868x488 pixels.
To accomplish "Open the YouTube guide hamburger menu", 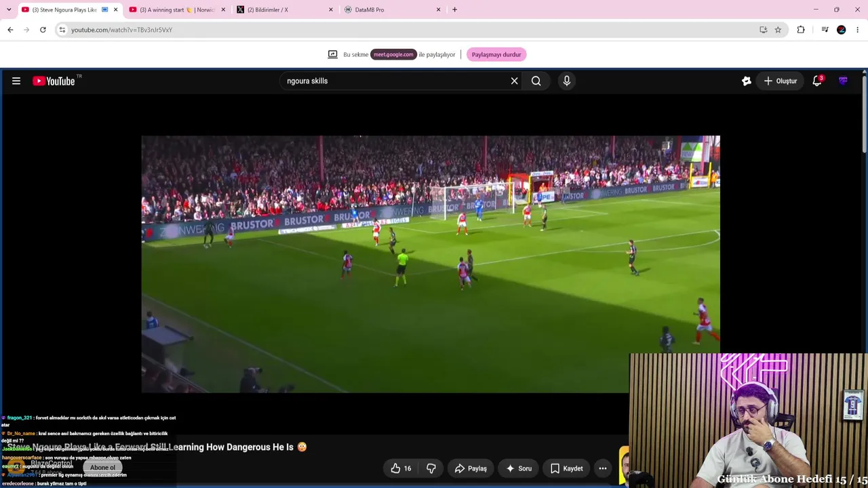I will point(16,81).
